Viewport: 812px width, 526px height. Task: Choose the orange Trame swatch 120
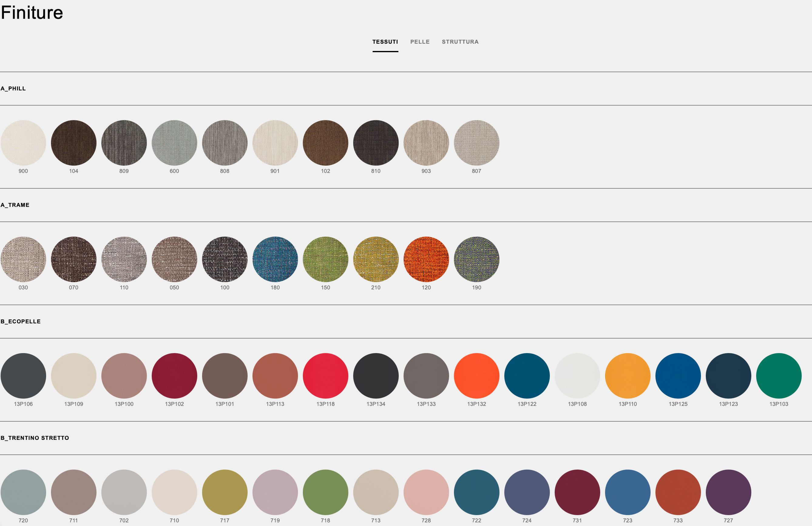click(426, 259)
